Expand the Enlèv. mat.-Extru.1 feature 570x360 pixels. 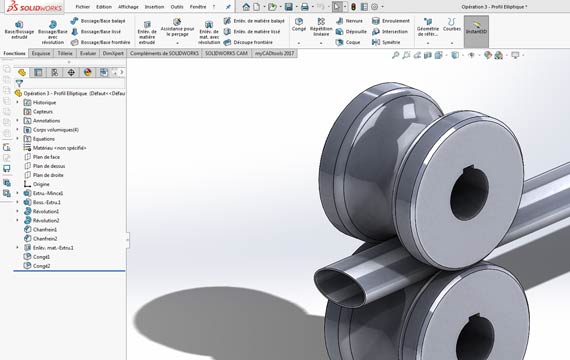click(x=17, y=248)
